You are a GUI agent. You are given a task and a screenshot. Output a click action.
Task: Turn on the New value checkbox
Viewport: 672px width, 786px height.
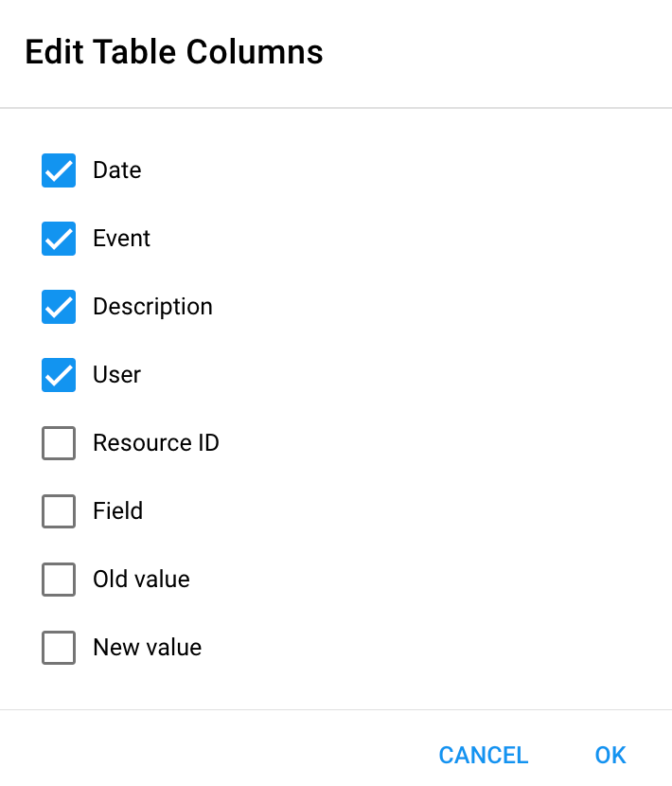[59, 648]
